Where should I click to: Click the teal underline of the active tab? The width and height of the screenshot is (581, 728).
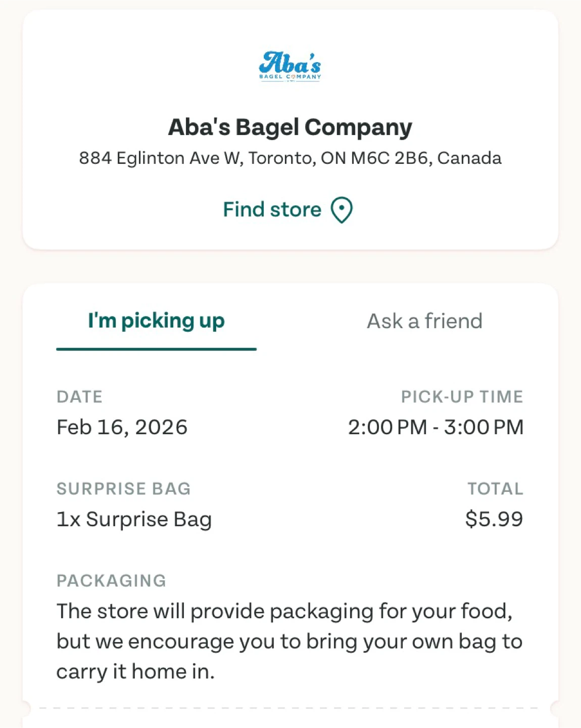point(156,349)
